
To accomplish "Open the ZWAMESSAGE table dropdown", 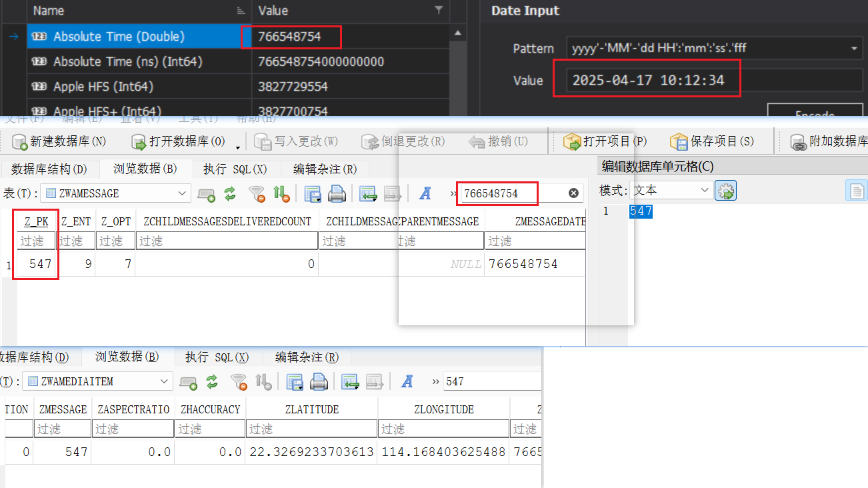I will coord(183,193).
